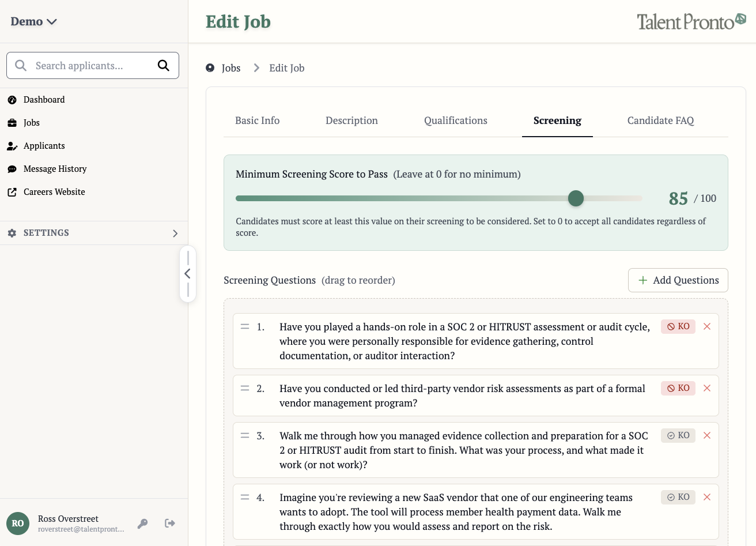Click the Add Questions button
756x546 pixels.
coord(678,280)
